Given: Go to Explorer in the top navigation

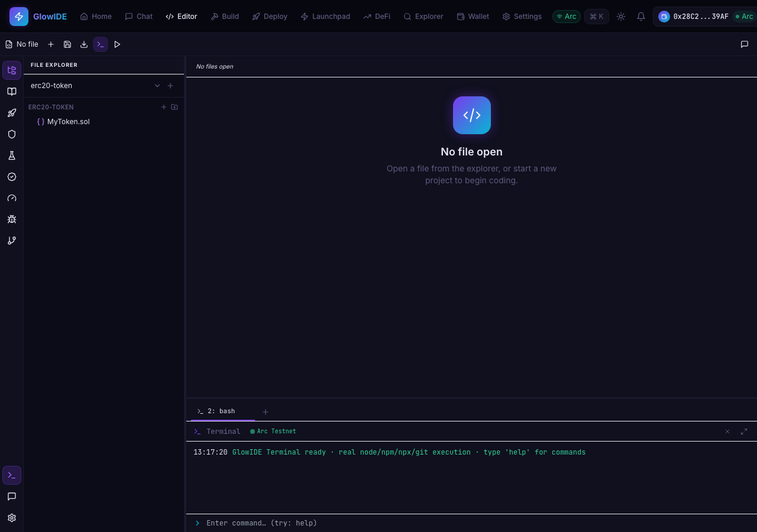Looking at the screenshot, I should pyautogui.click(x=423, y=17).
